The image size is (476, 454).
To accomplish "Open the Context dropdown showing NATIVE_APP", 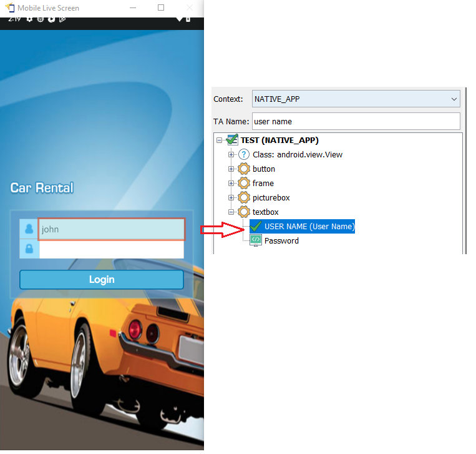I will tap(356, 99).
